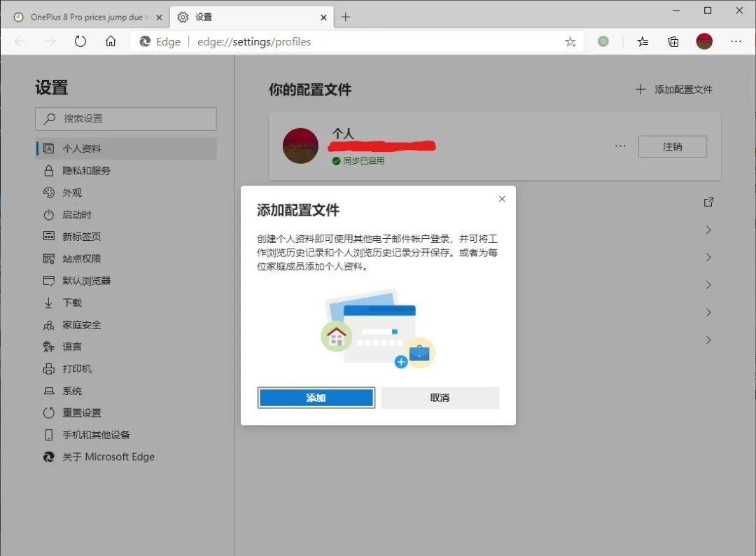756x556 pixels.
Task: Expand the fourth chevron row
Action: click(708, 312)
